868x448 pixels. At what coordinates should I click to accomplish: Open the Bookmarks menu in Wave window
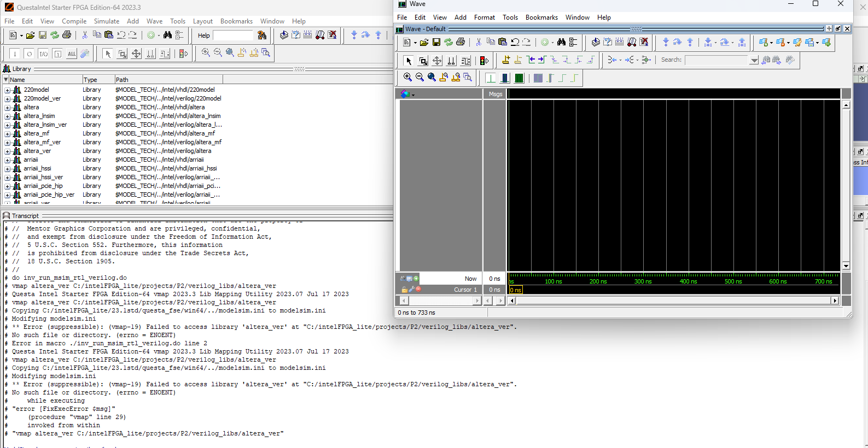(x=541, y=17)
